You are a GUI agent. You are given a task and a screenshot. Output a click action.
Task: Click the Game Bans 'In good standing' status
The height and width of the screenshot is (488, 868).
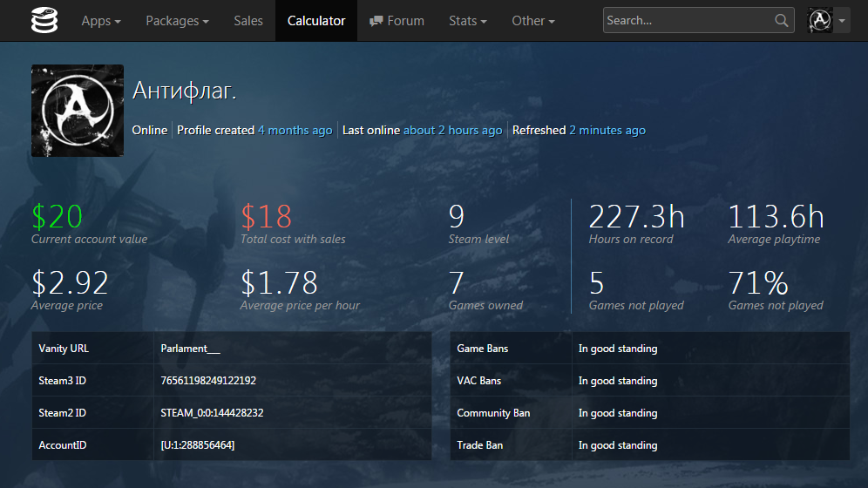coord(618,349)
